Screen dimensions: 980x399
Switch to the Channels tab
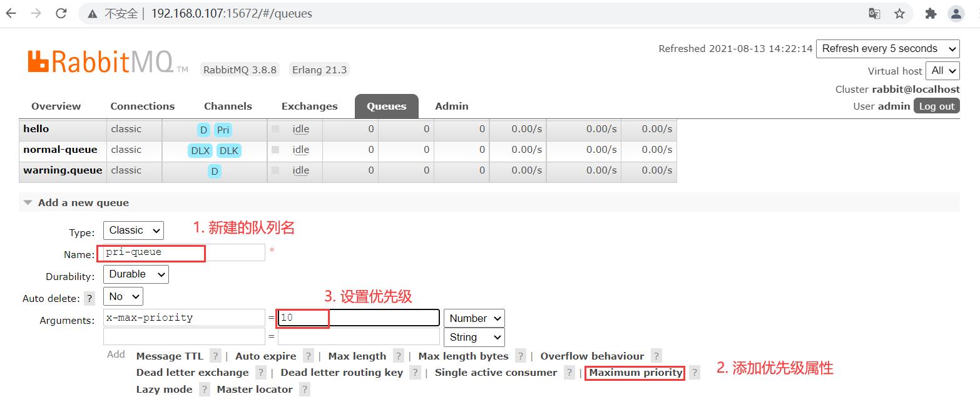[228, 106]
